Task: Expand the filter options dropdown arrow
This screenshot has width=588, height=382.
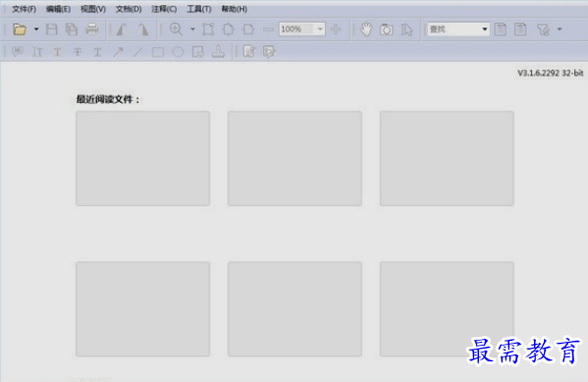Action: click(560, 28)
